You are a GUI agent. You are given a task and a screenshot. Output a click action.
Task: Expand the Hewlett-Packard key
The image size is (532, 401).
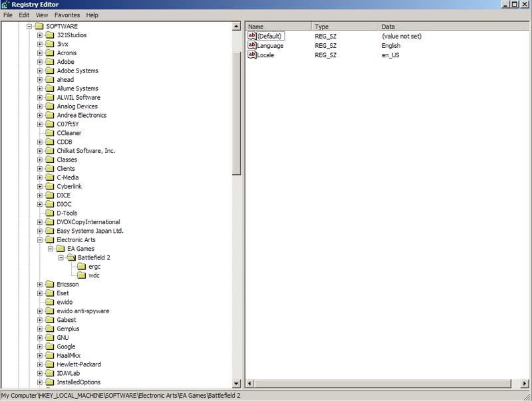[40, 364]
